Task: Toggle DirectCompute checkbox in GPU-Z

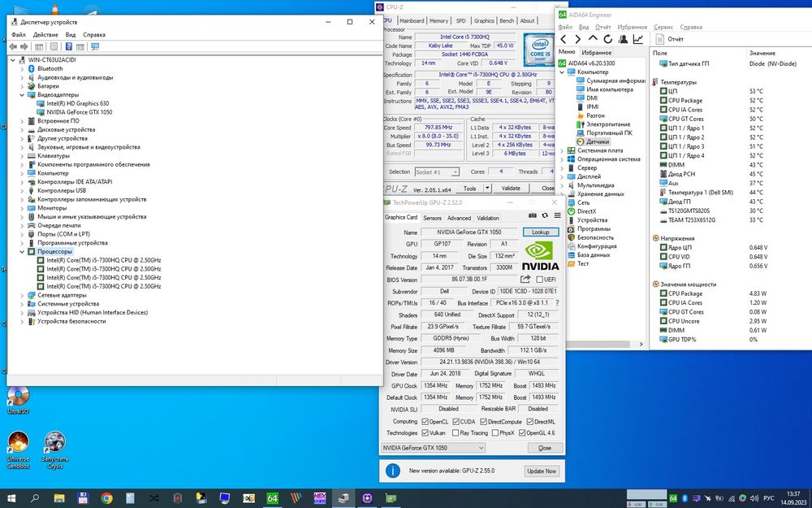Action: [x=484, y=421]
